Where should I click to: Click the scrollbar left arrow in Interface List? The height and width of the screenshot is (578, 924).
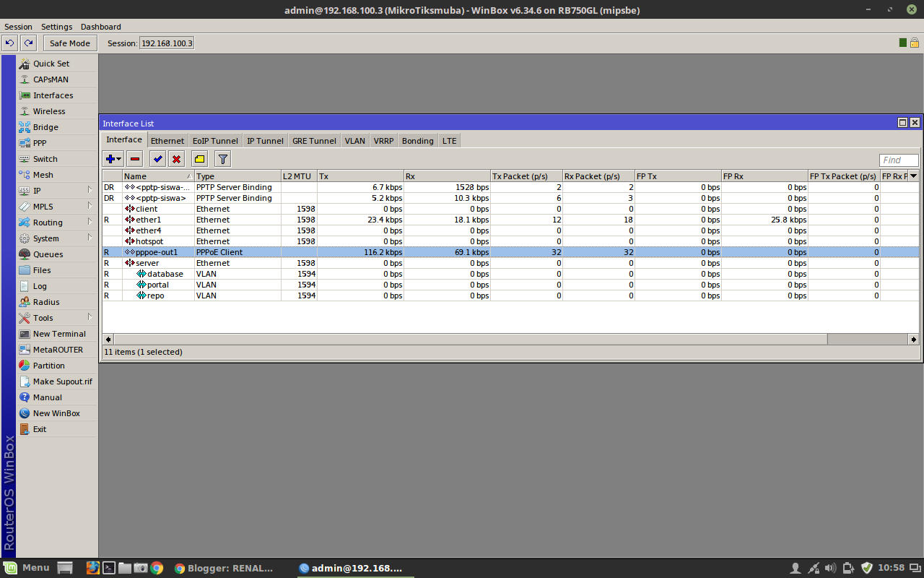[x=108, y=339]
